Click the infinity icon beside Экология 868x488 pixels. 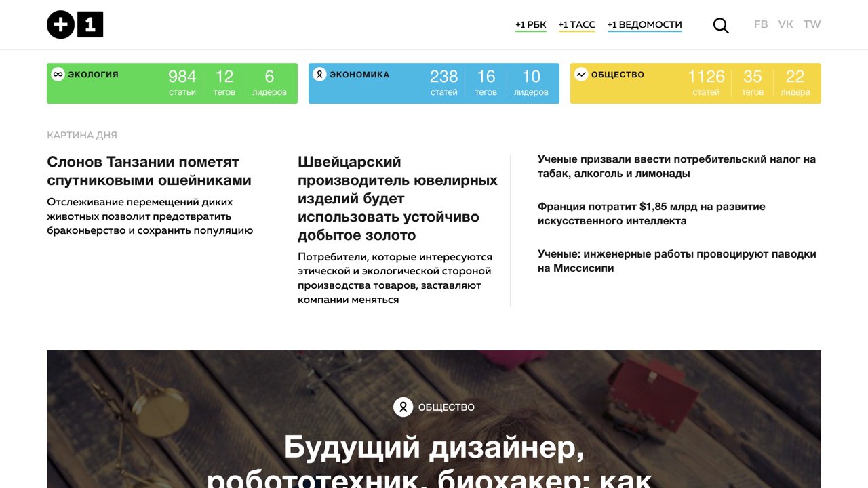click(58, 75)
